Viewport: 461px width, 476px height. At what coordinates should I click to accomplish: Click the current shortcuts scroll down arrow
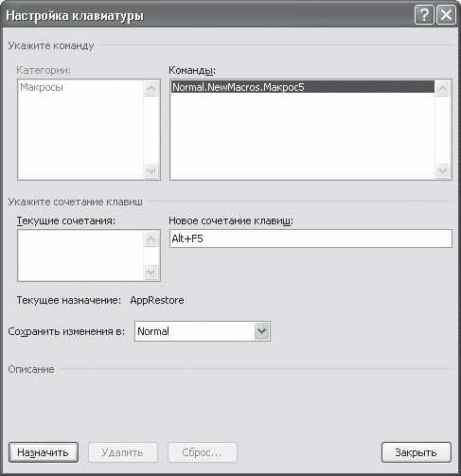pyautogui.click(x=151, y=272)
